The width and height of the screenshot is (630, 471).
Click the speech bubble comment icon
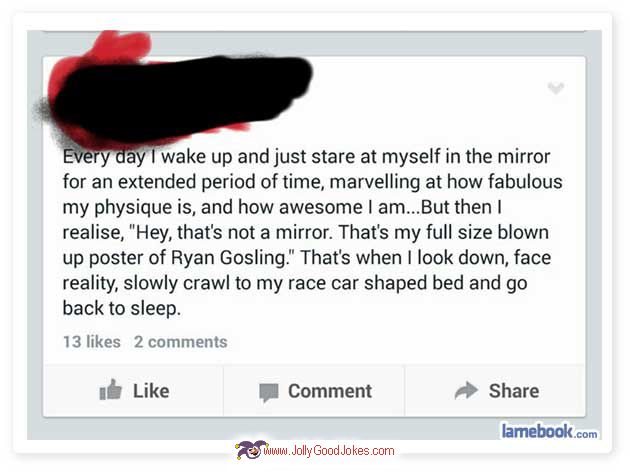(x=269, y=393)
